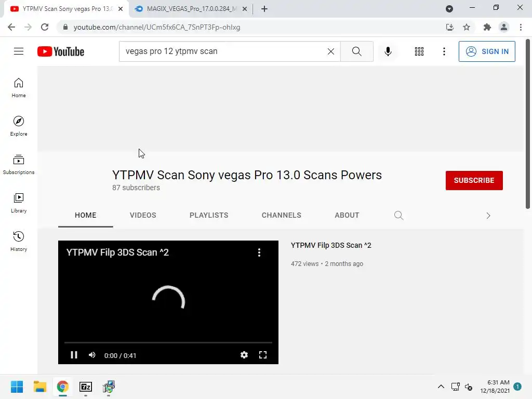Open a new browser tab
Image resolution: width=532 pixels, height=399 pixels.
[x=264, y=9]
